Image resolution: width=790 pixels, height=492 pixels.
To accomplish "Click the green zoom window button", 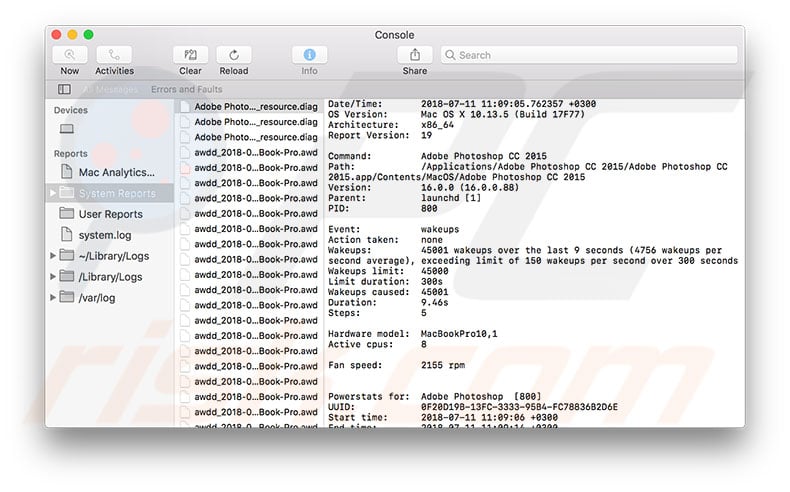I will point(88,35).
